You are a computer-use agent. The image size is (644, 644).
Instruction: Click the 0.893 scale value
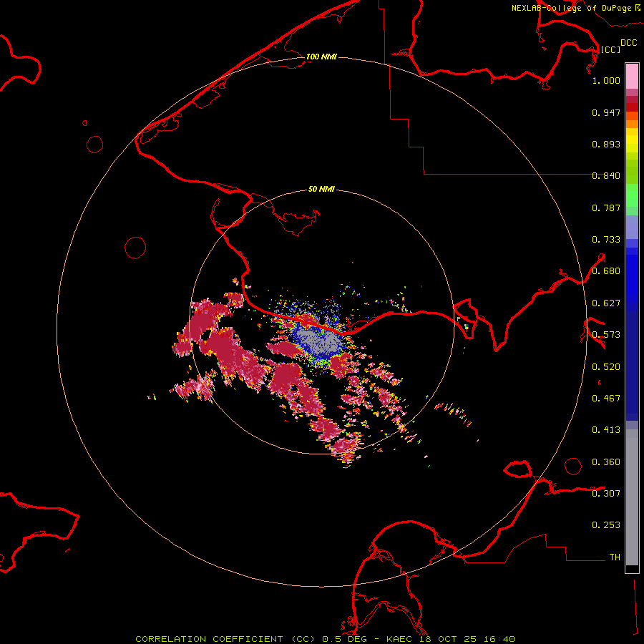click(606, 144)
